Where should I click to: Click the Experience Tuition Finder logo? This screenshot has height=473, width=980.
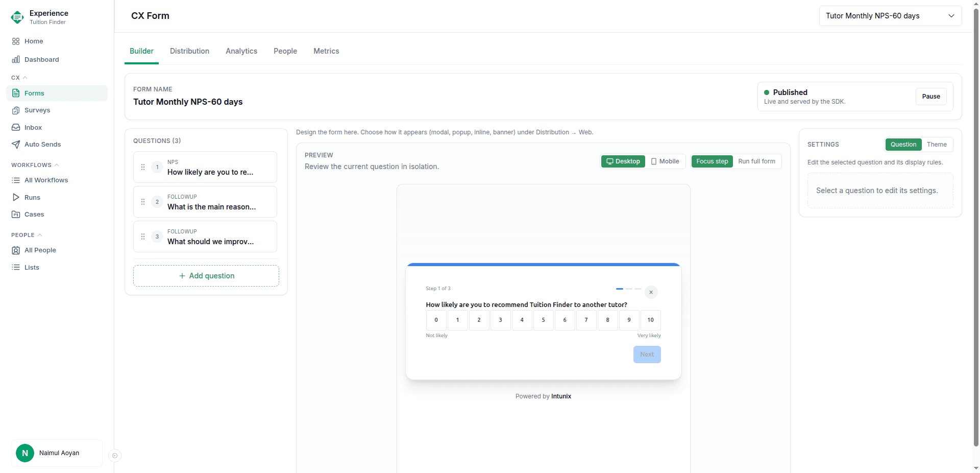[17, 17]
